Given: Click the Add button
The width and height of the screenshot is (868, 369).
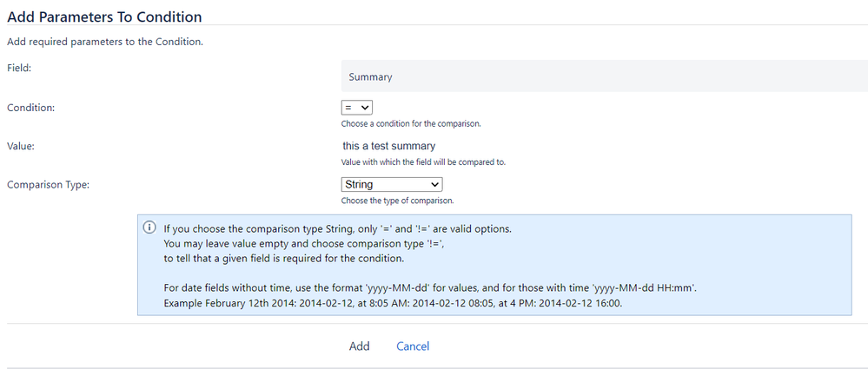Looking at the screenshot, I should click(359, 346).
